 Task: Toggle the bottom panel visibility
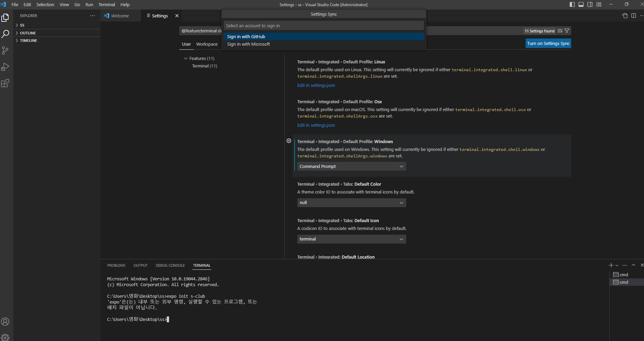click(581, 4)
